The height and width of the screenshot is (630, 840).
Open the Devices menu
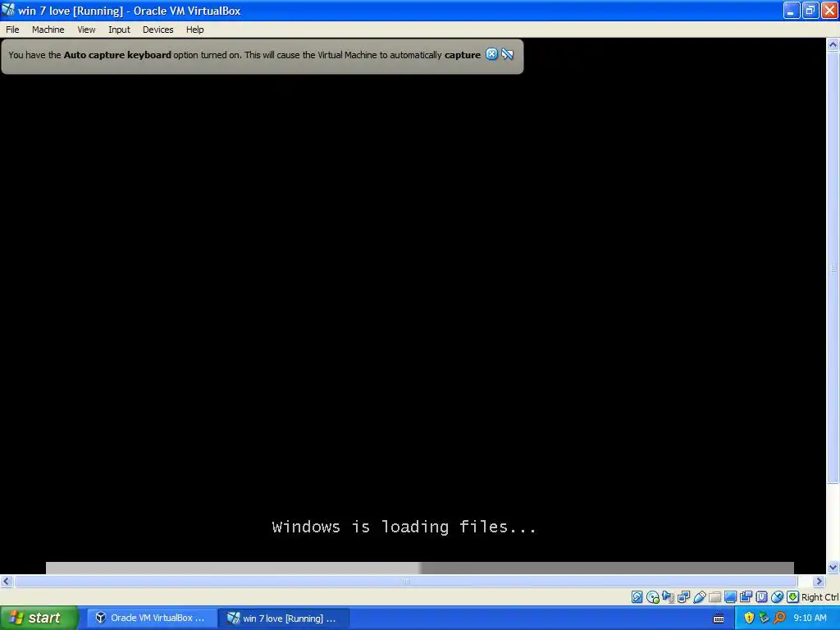157,30
